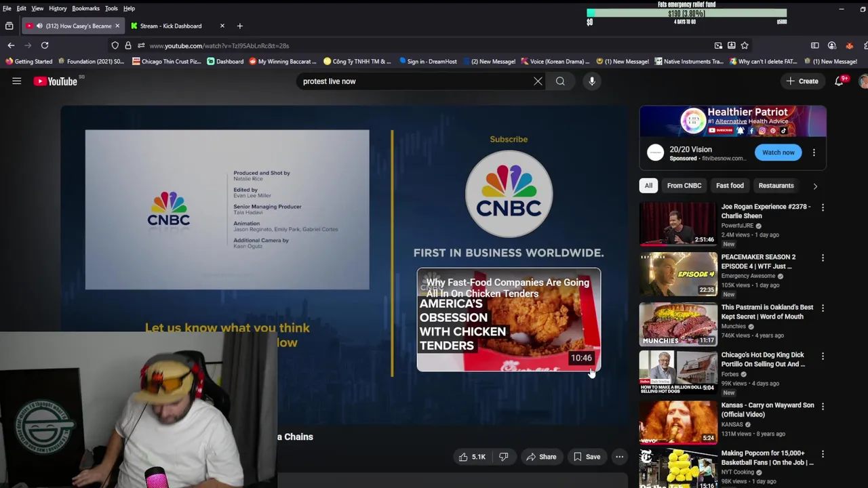Open the Tools menu
Viewport: 868px width, 488px height.
111,8
